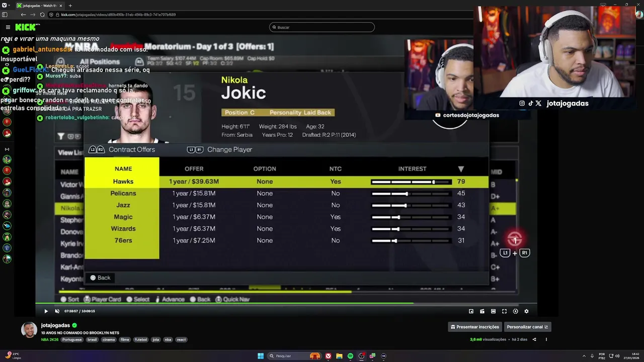Click the taskbar Pesquisar search box
Screen dimensions: 644x362
point(294,356)
